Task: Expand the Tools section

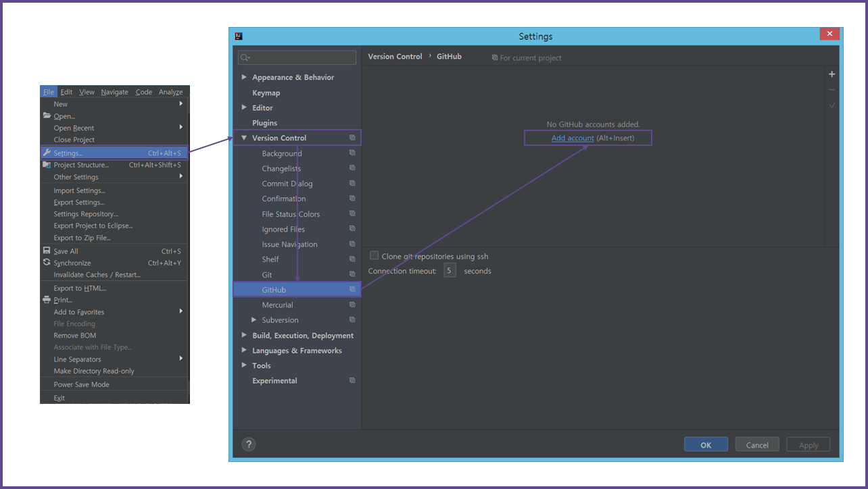Action: 245,365
